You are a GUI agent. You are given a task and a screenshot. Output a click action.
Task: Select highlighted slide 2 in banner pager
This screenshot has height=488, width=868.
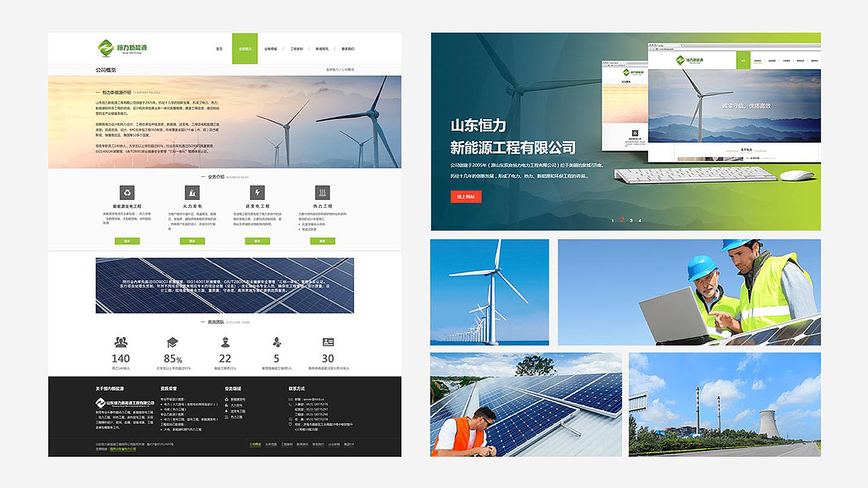click(622, 220)
